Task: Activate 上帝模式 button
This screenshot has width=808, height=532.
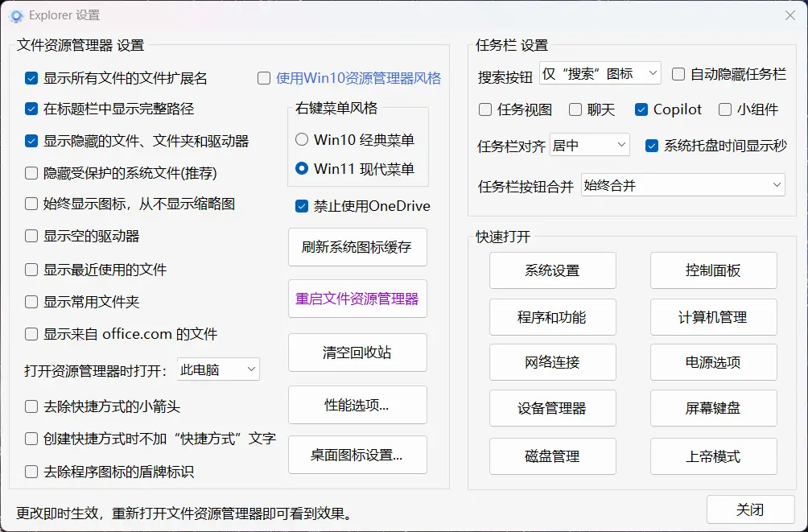Action: coord(713,456)
